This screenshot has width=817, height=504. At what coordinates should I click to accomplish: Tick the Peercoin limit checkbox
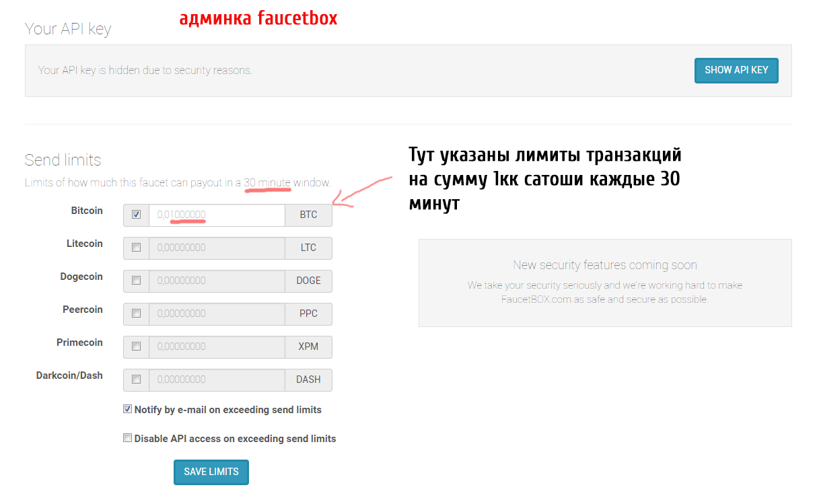137,314
